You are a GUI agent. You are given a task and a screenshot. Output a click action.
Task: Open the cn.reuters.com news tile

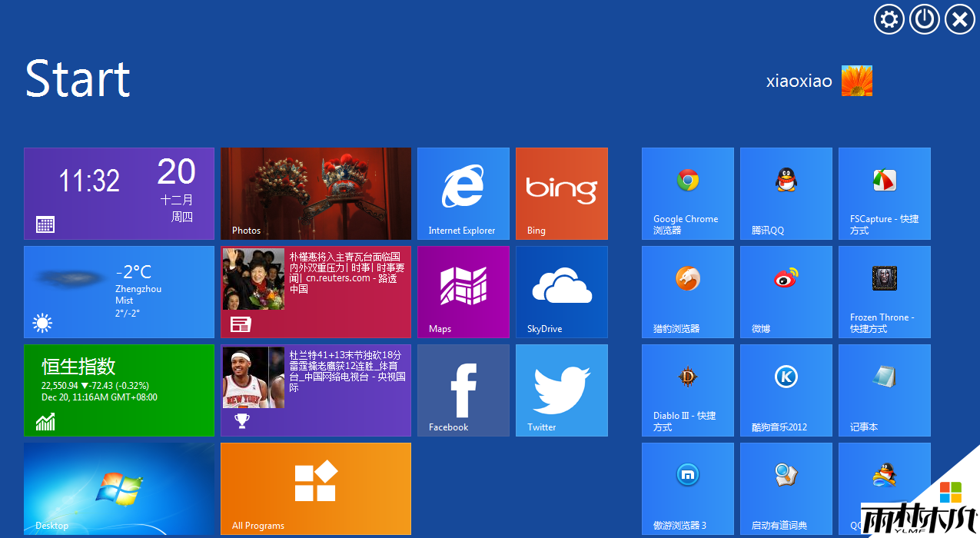(316, 292)
